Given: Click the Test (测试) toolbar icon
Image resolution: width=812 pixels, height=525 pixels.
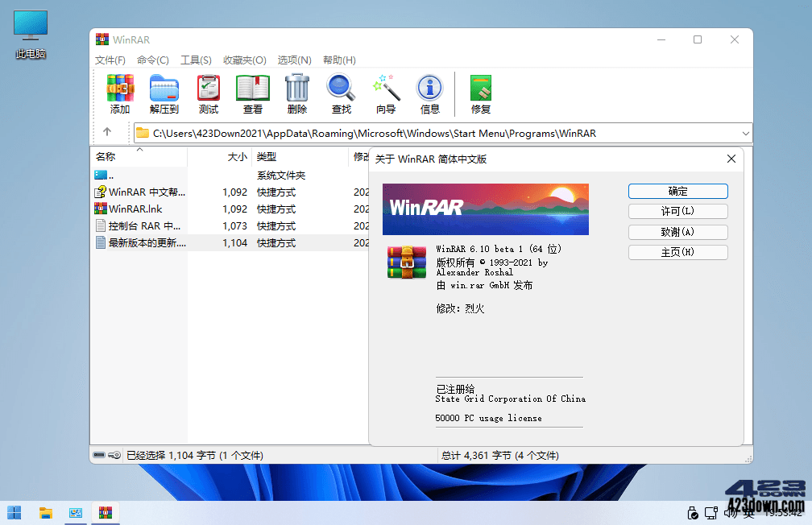Looking at the screenshot, I should [209, 93].
